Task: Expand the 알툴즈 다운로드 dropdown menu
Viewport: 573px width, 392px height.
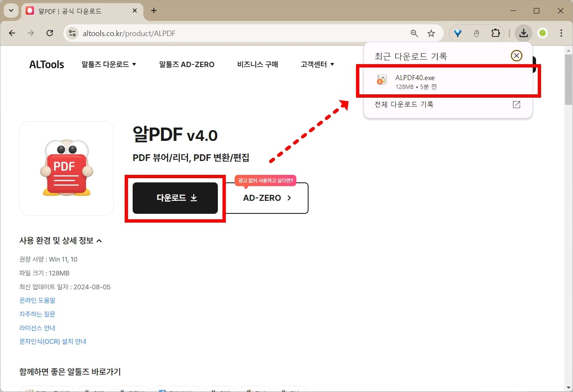Action: 108,64
